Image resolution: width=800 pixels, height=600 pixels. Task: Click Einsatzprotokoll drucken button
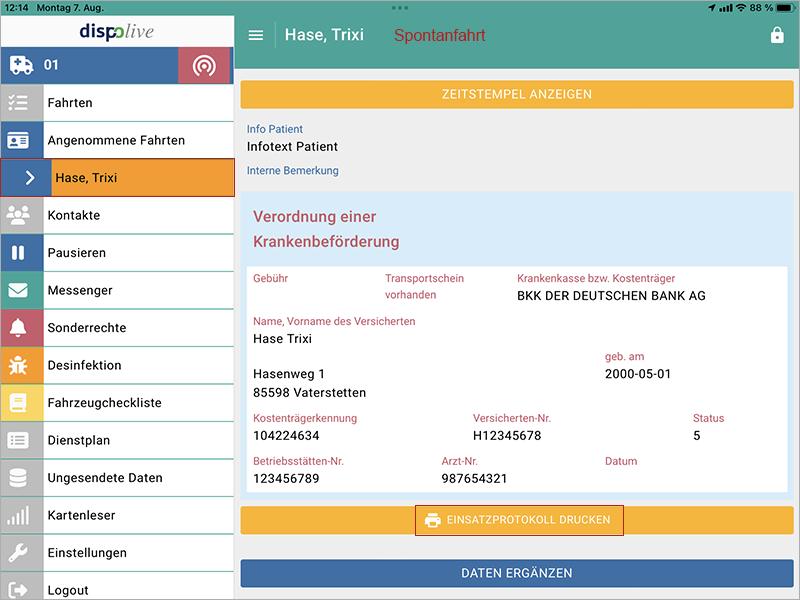tap(518, 520)
